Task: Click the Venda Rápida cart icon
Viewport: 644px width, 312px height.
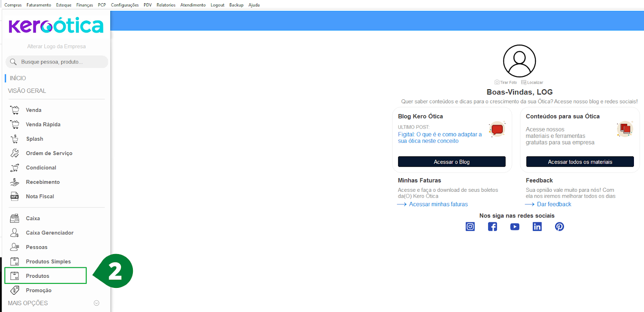Action: [x=14, y=124]
